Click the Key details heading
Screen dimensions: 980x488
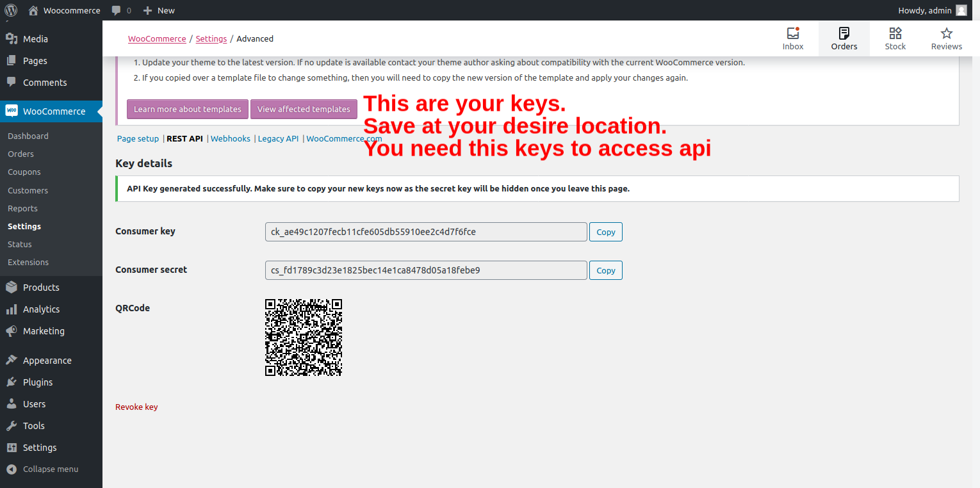point(144,163)
